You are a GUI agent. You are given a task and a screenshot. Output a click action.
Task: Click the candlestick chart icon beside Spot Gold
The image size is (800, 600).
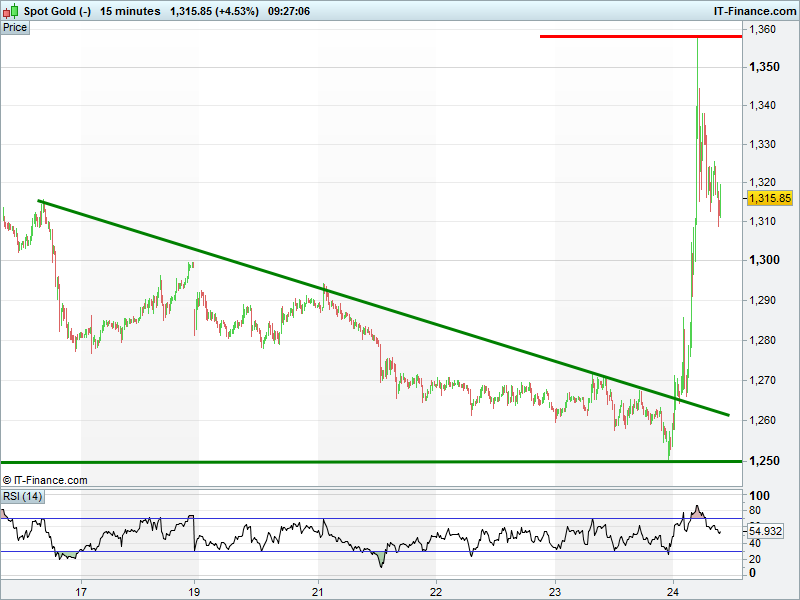11,11
